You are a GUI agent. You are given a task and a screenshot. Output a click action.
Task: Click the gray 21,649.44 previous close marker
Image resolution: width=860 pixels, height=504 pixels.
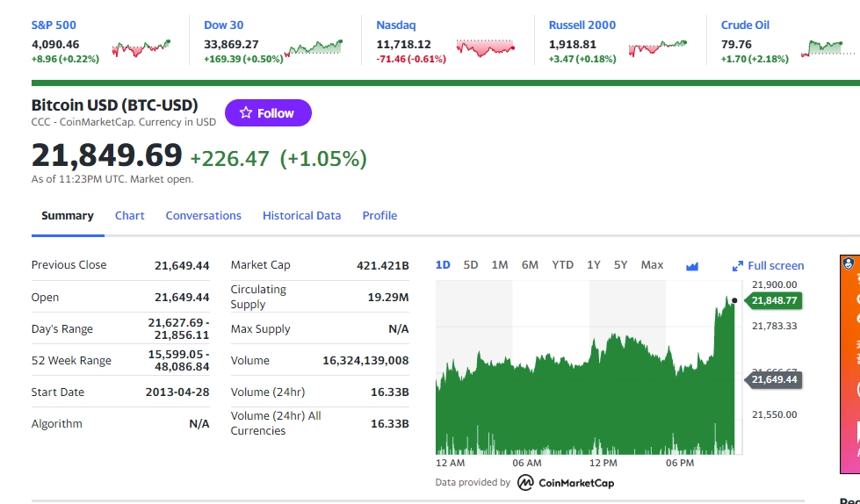point(773,379)
